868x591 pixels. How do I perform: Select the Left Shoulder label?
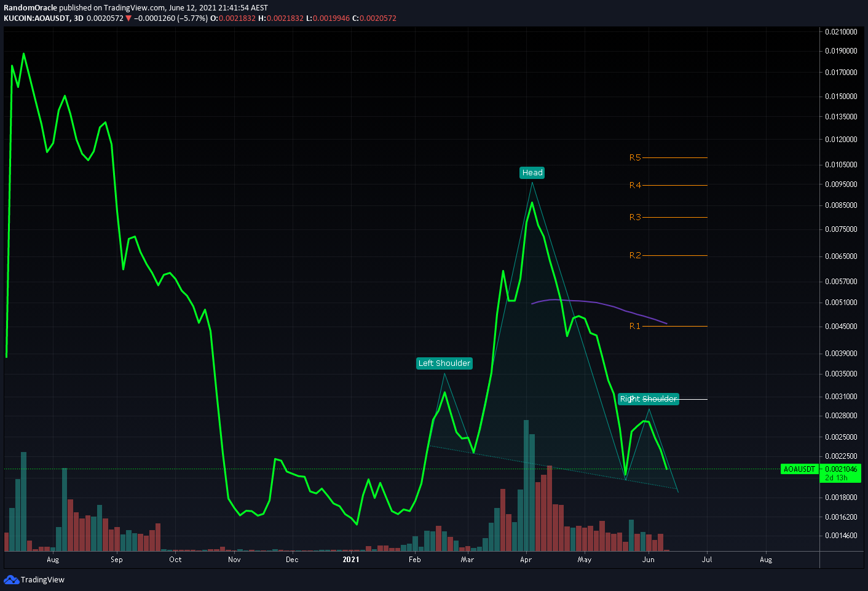pyautogui.click(x=444, y=363)
